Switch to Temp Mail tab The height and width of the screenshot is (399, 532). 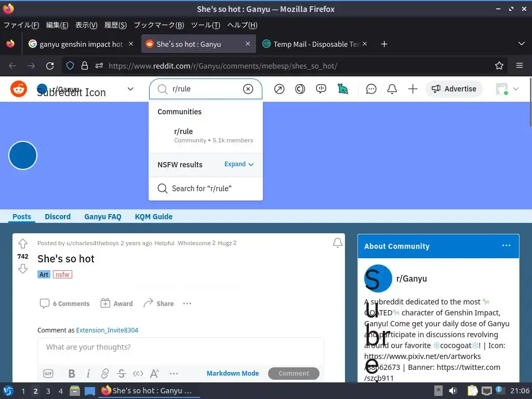[x=315, y=44]
